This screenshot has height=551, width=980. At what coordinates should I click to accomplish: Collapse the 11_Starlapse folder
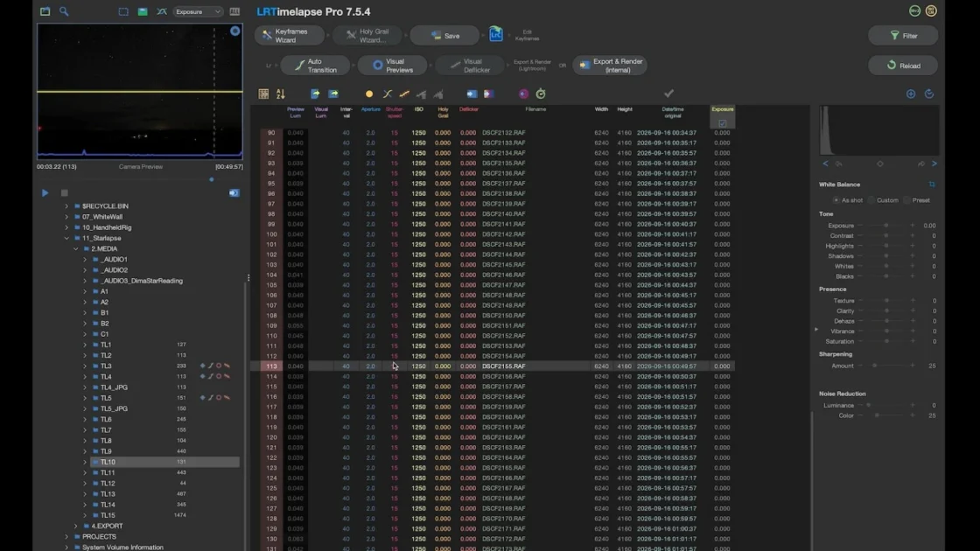(x=66, y=238)
